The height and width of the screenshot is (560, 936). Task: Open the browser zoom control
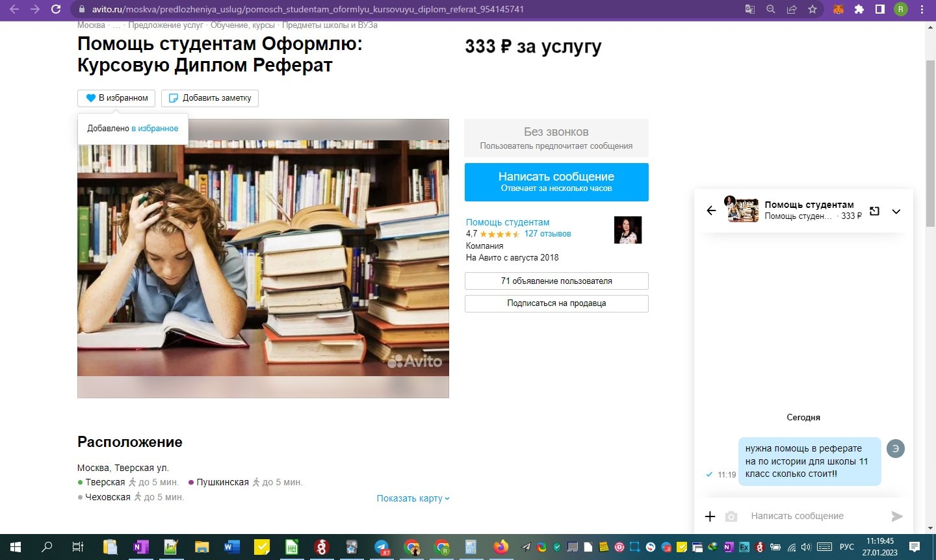tap(771, 9)
